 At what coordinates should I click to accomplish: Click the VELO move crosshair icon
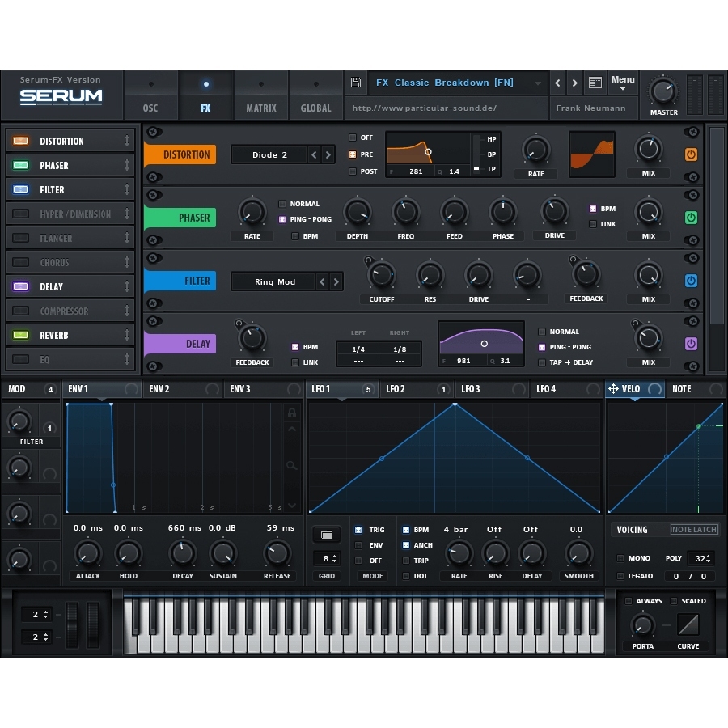pos(613,388)
